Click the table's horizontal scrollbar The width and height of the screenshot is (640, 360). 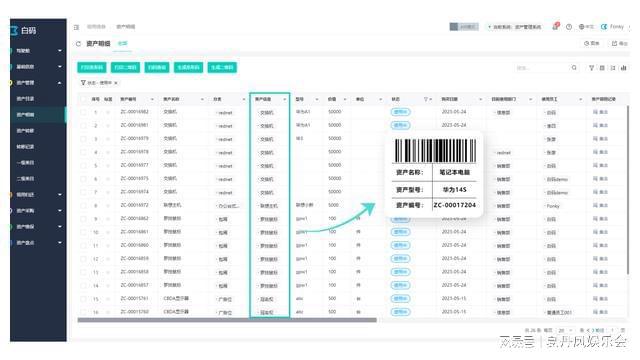pos(227,320)
